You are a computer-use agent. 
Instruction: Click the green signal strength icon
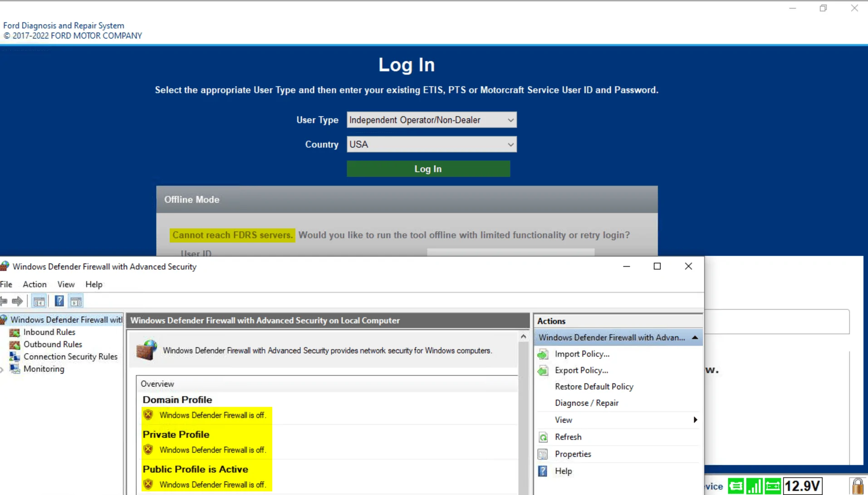pos(754,486)
